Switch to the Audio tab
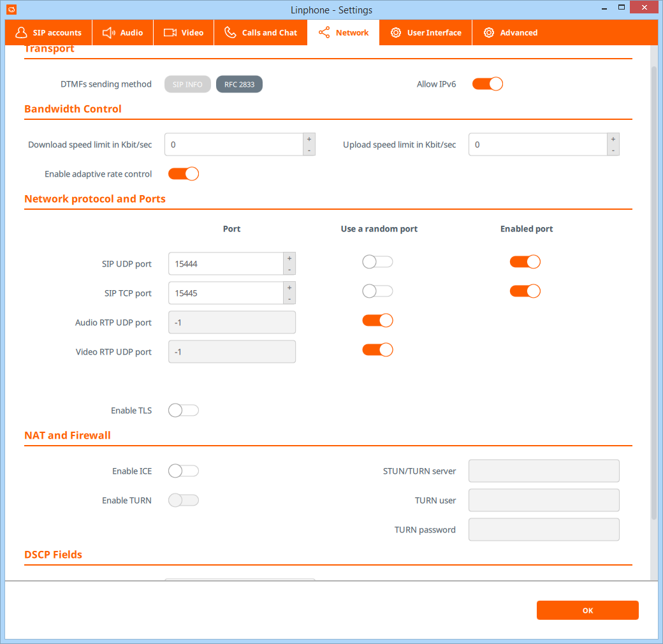The width and height of the screenshot is (663, 644). click(x=123, y=33)
